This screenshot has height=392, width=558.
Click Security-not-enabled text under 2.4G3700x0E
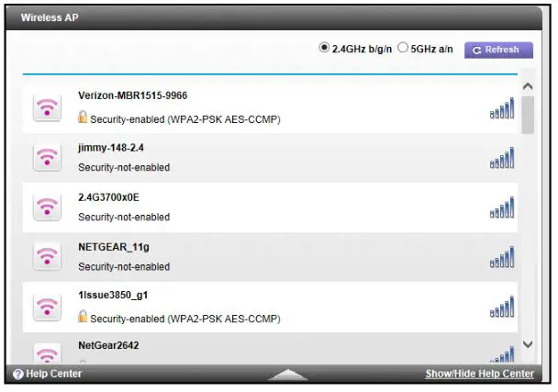coord(124,218)
